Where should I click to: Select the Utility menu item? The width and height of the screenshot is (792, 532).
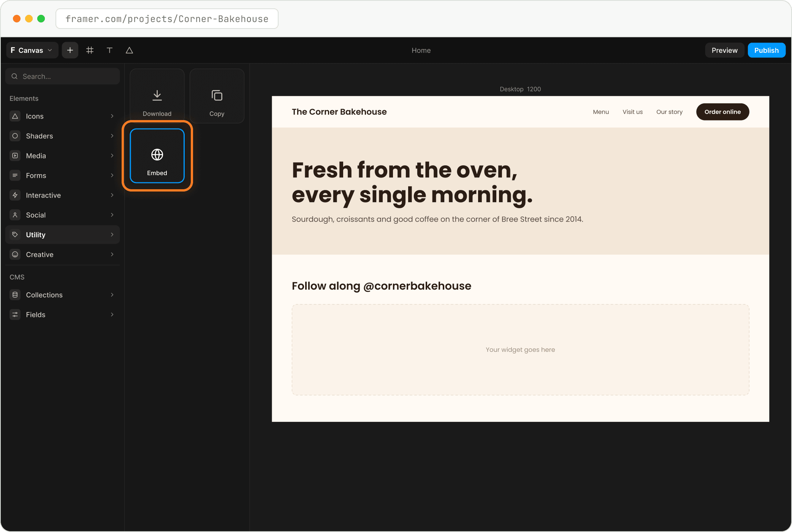click(x=63, y=235)
